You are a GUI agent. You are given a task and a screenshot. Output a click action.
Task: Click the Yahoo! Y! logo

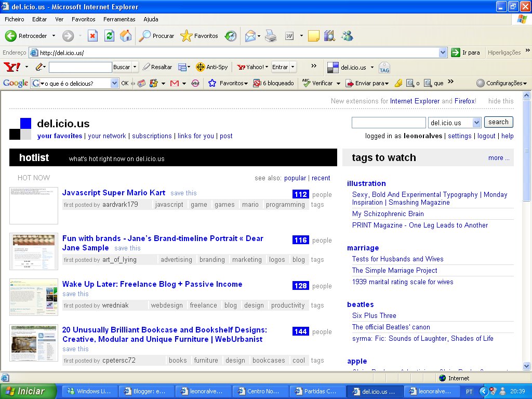click(x=12, y=67)
